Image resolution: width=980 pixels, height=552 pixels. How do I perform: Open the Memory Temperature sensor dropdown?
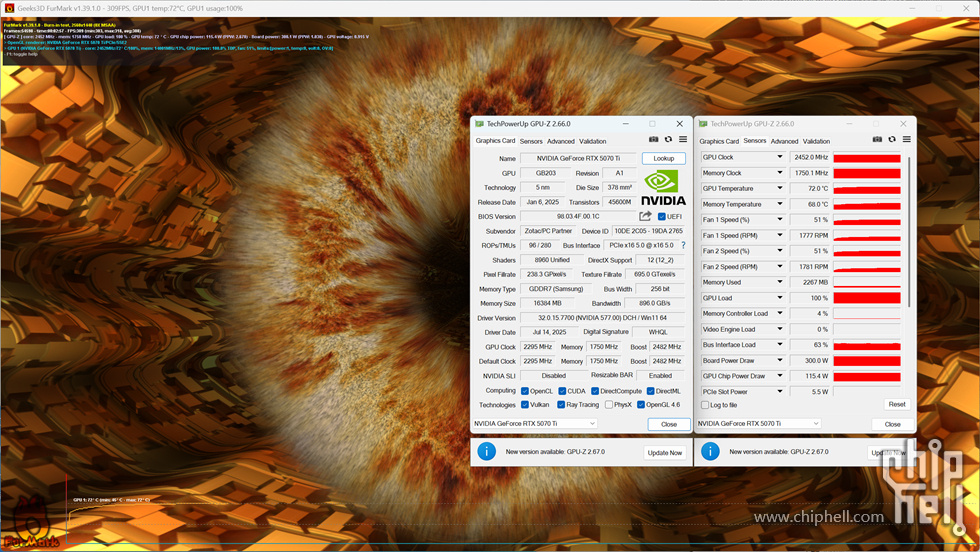pos(779,204)
